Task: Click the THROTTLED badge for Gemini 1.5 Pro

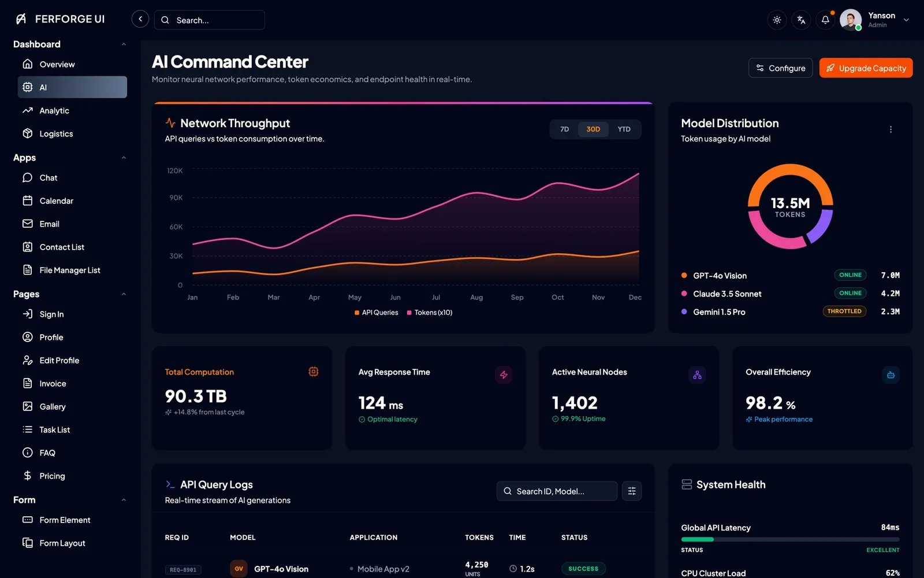Action: 844,311
